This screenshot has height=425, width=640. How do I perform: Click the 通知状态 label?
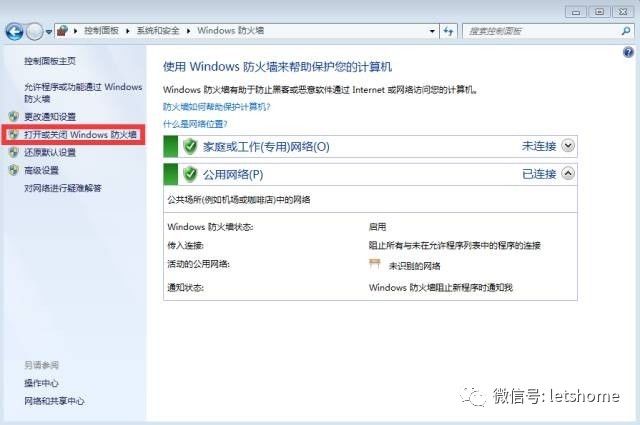click(185, 287)
